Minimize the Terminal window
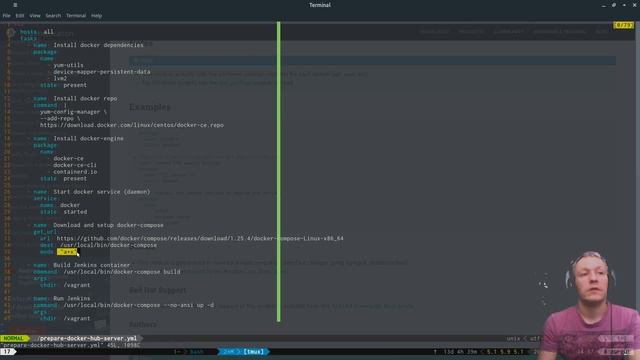The image size is (640, 360). click(x=604, y=5)
